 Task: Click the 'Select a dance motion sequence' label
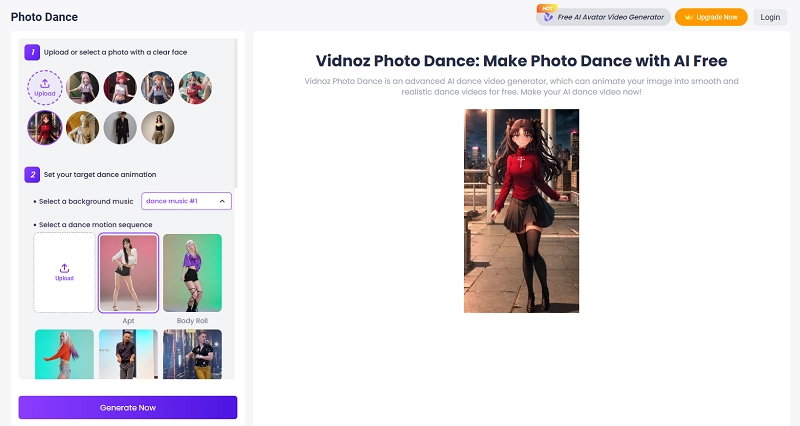pos(96,224)
